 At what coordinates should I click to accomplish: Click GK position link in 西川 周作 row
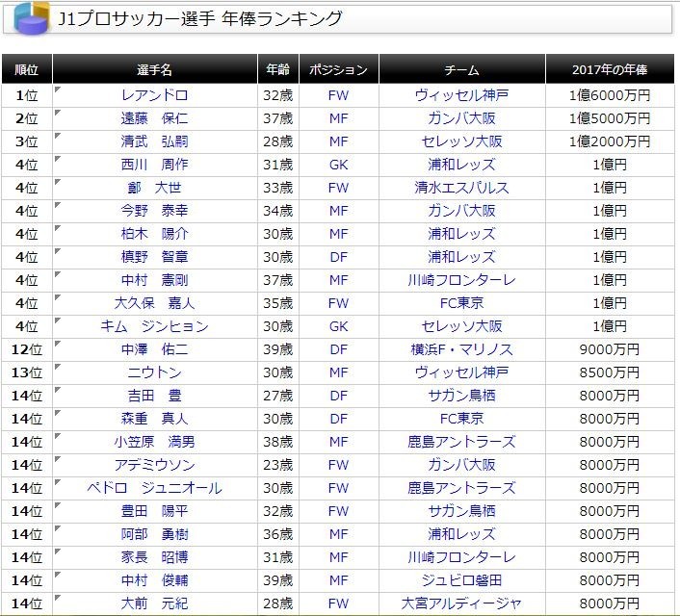pyautogui.click(x=338, y=165)
